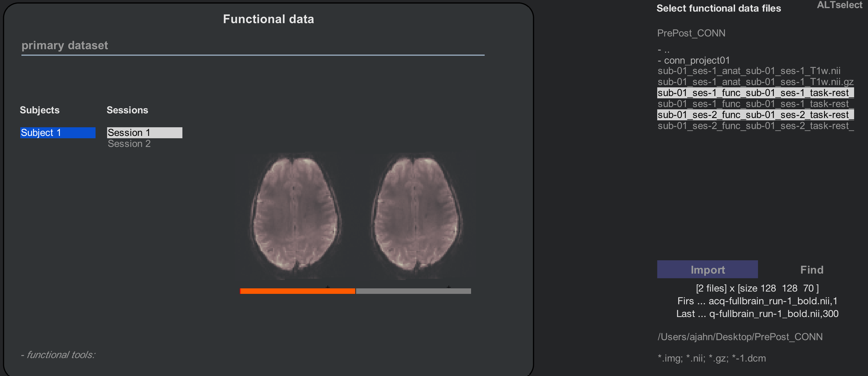Edit the /Users/ajahn/Desktop/PrePost_CONN path field
This screenshot has height=376, width=868.
click(x=740, y=337)
